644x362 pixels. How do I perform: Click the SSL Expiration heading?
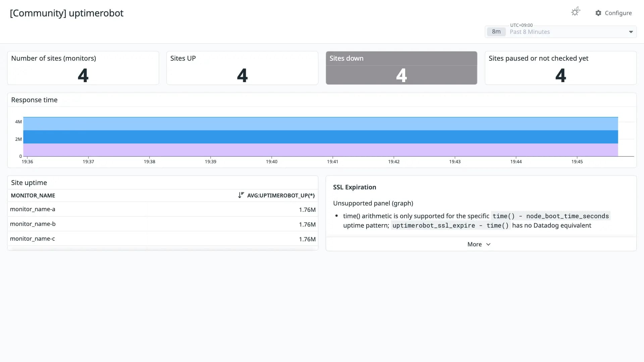[355, 187]
